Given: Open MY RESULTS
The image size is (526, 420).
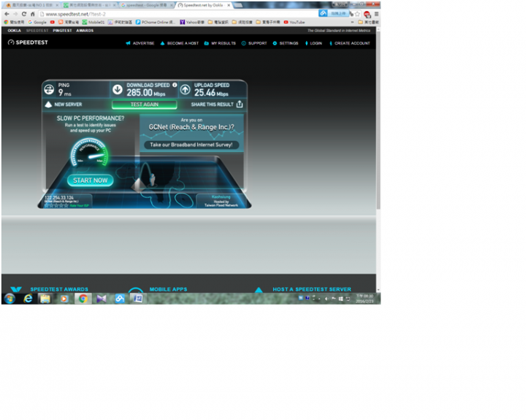Looking at the screenshot, I should [x=220, y=43].
